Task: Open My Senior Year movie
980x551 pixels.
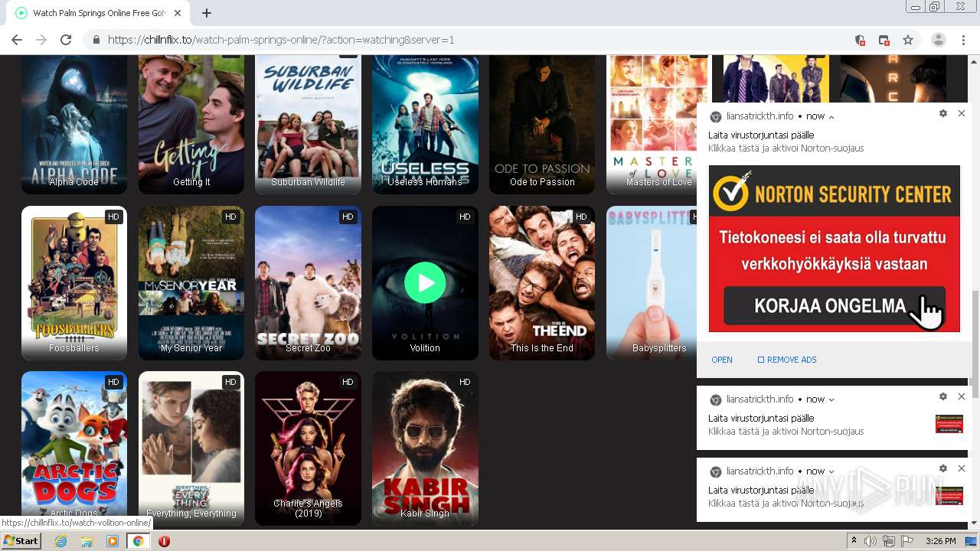Action: pos(191,283)
